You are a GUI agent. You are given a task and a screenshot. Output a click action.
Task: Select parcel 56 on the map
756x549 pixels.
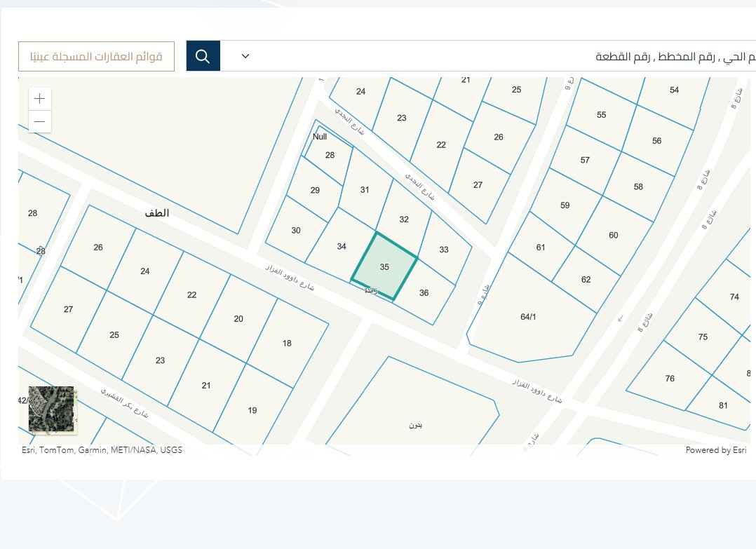pos(656,141)
